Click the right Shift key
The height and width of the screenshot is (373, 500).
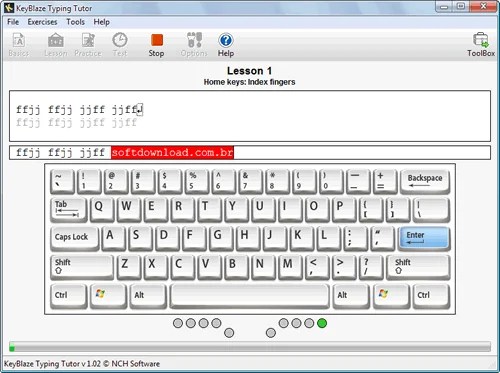418,267
